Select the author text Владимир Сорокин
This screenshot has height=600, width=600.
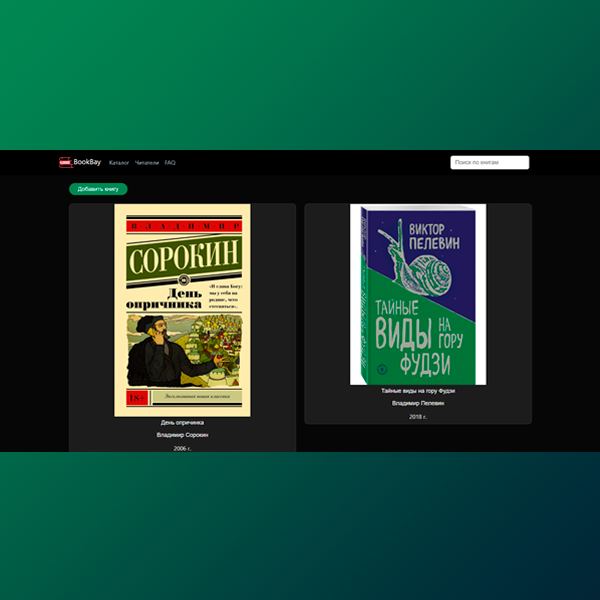click(x=183, y=435)
